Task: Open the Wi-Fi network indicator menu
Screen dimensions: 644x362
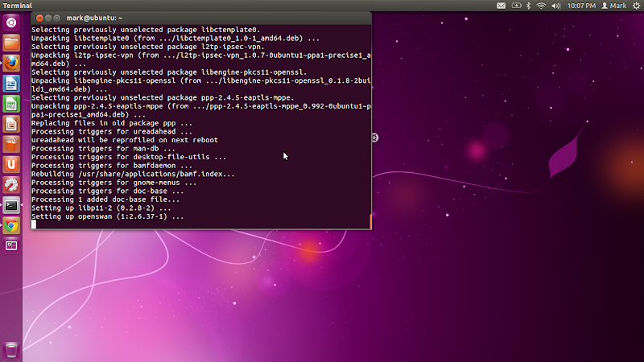Action: click(x=541, y=6)
